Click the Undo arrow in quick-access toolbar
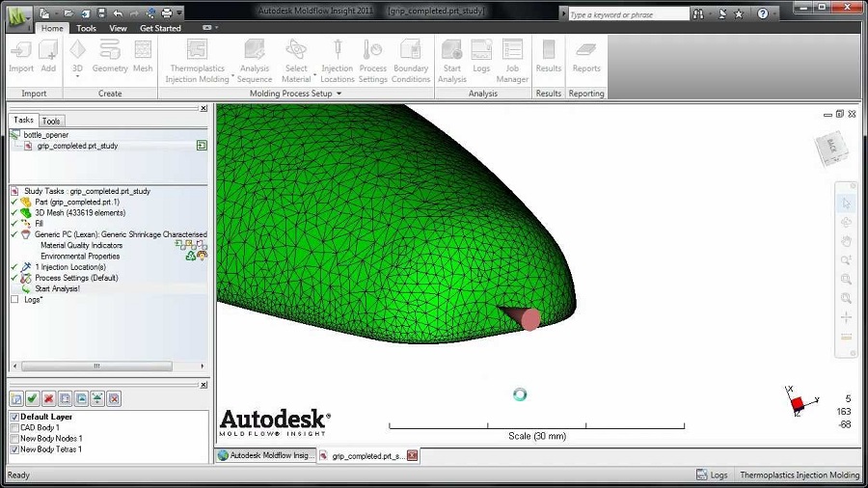Viewport: 868px width, 488px height. [118, 14]
